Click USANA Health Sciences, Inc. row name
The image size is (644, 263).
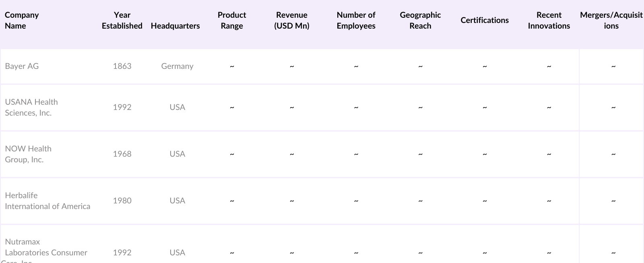coord(31,107)
